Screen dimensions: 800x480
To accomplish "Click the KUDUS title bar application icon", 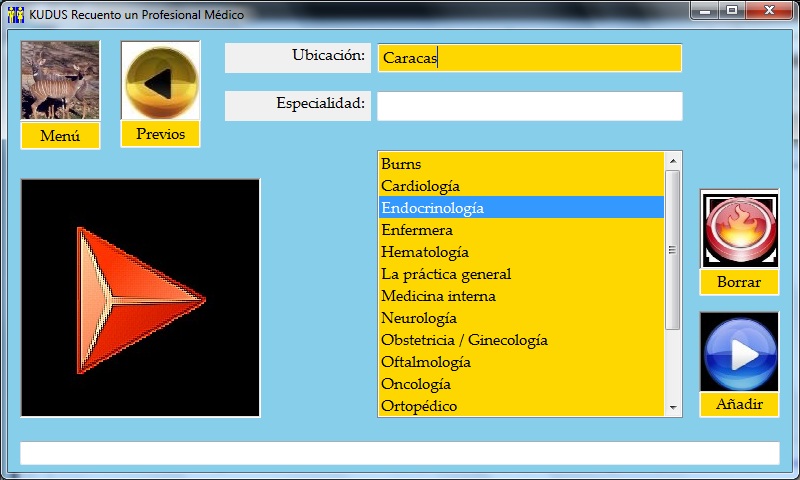I will click(x=15, y=14).
